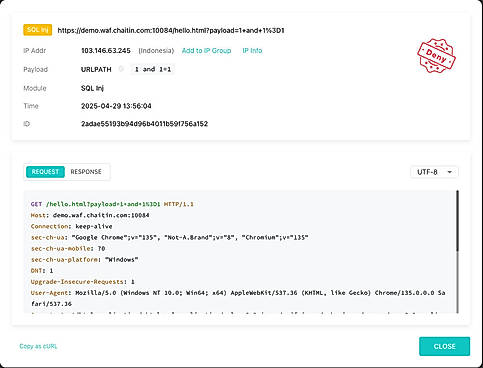Click the IP address 103.146.63.245
Screen dimensions: 483x368
(x=106, y=51)
